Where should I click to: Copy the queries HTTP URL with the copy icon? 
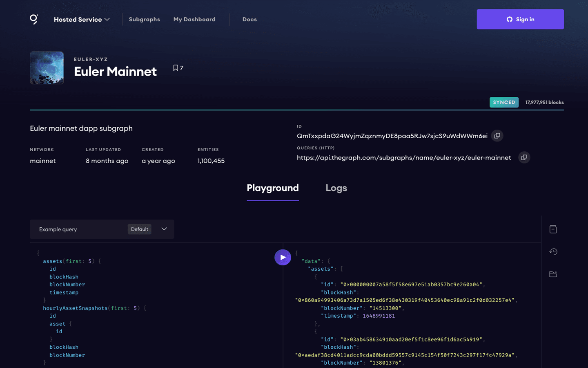coord(524,157)
